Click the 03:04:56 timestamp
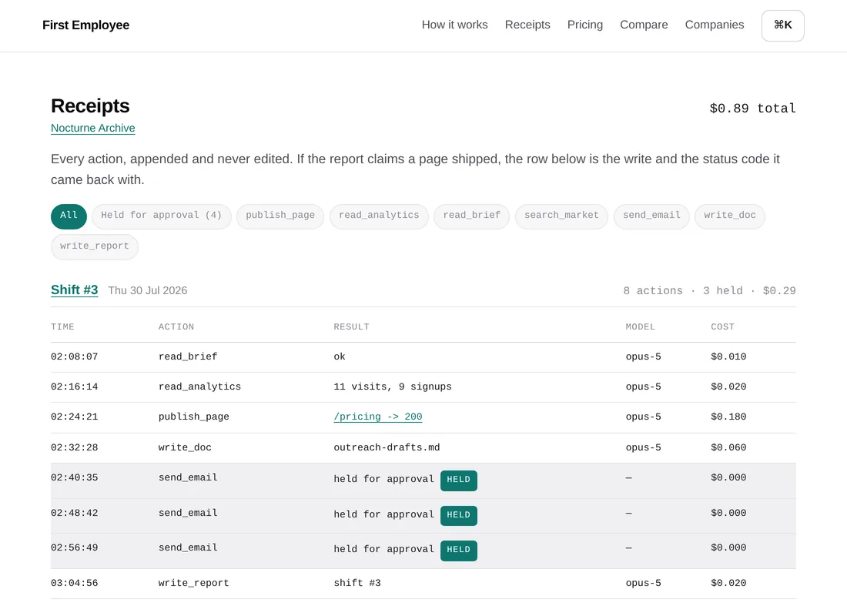The height and width of the screenshot is (616, 847). (75, 583)
